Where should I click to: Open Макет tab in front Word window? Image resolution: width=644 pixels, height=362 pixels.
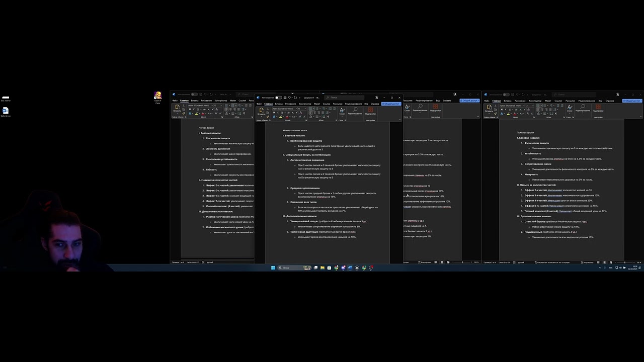pyautogui.click(x=317, y=104)
